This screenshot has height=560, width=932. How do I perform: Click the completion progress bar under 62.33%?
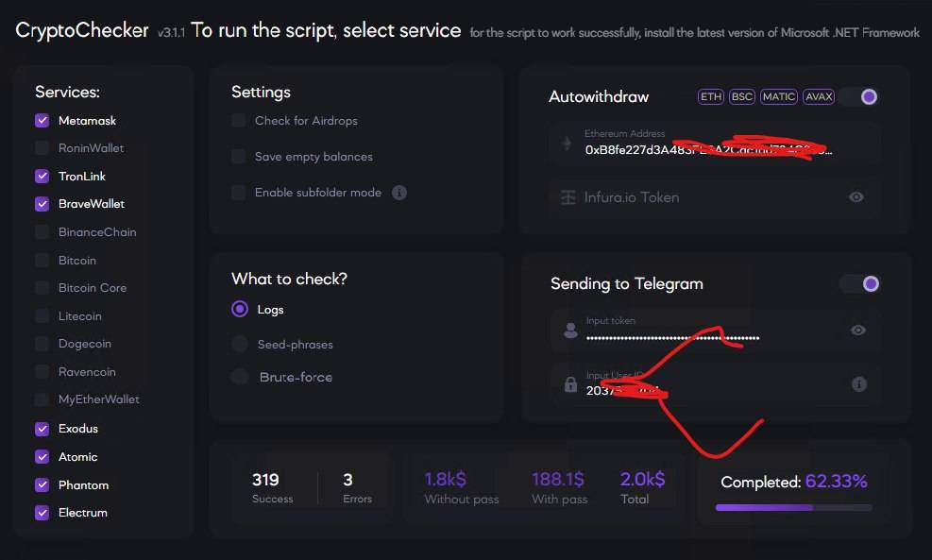coord(793,507)
